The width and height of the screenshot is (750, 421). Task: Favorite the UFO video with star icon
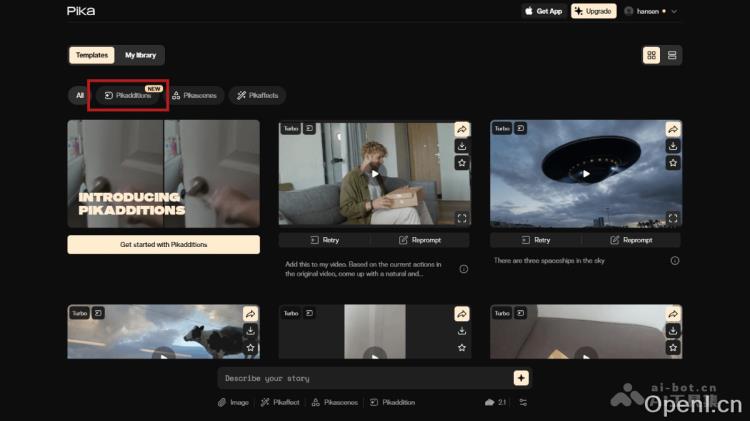[673, 162]
